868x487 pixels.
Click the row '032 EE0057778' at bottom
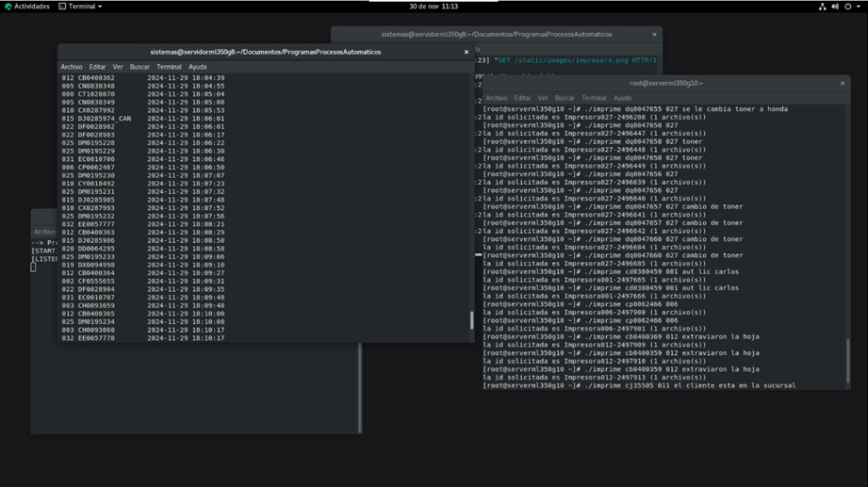click(x=143, y=338)
